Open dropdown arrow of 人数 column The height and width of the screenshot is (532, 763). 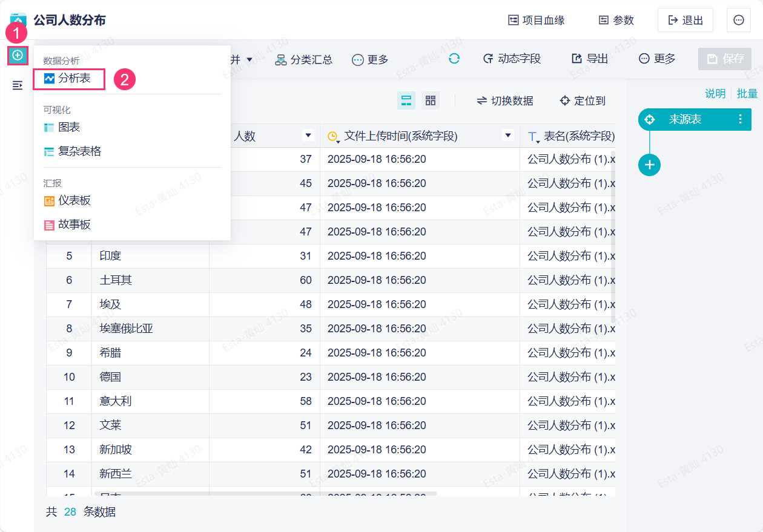[x=308, y=136]
